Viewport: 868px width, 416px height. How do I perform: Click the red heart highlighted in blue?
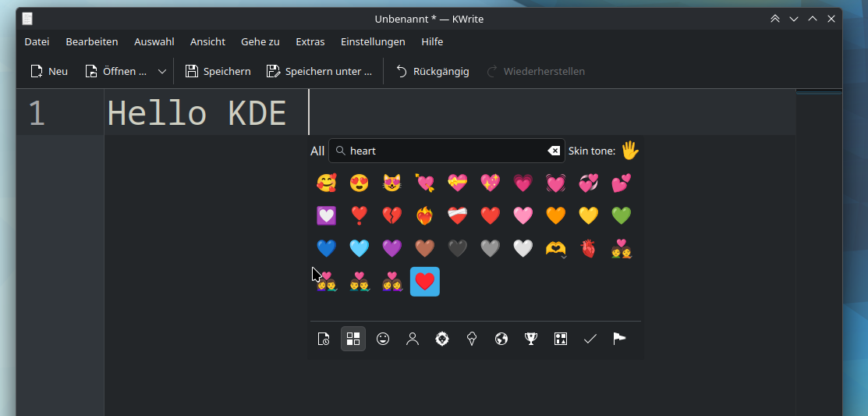pyautogui.click(x=425, y=282)
